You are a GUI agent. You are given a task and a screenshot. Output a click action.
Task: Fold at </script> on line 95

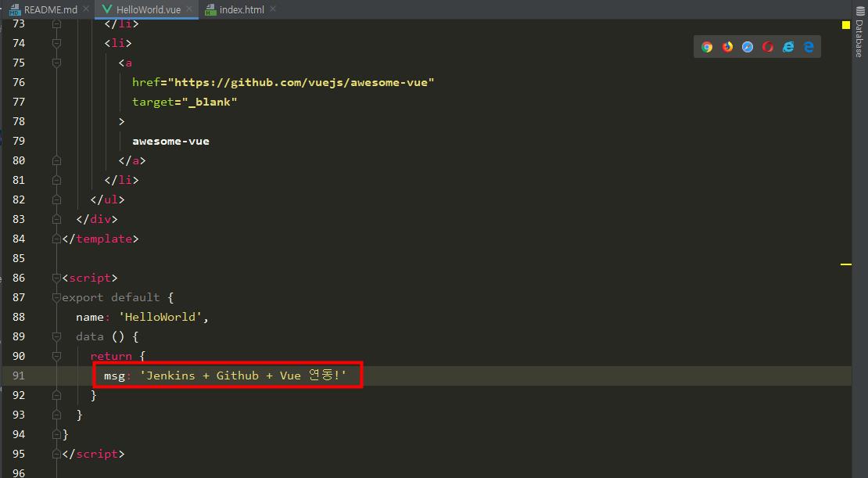point(56,455)
